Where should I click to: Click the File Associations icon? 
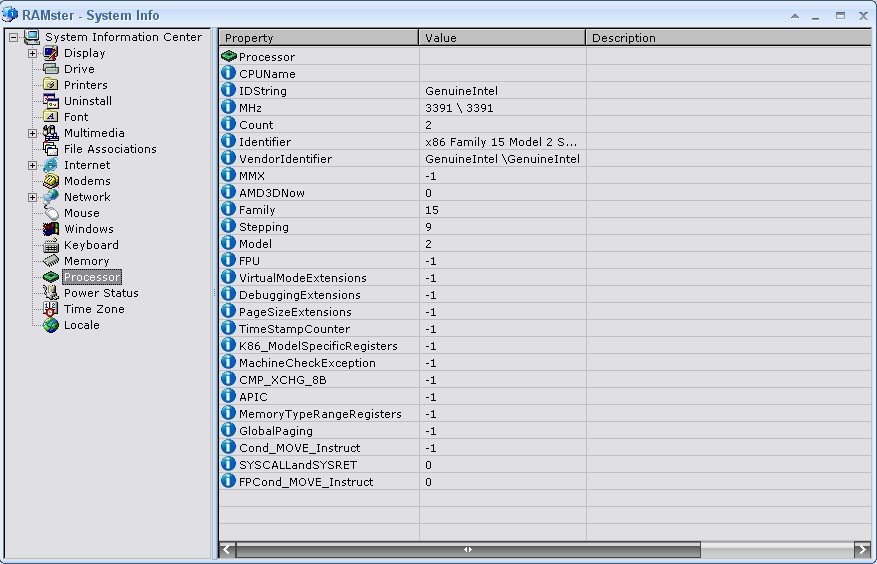click(51, 149)
